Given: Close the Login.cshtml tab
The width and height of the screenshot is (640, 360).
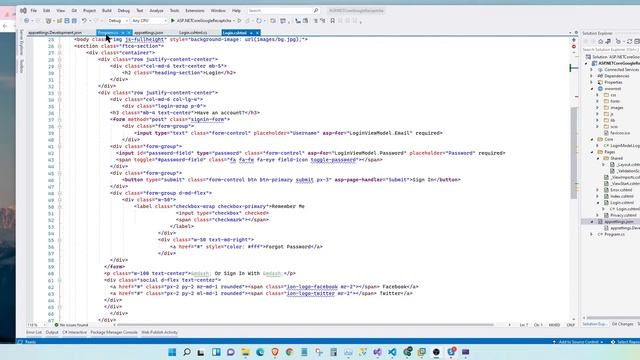Looking at the screenshot, I should (258, 33).
